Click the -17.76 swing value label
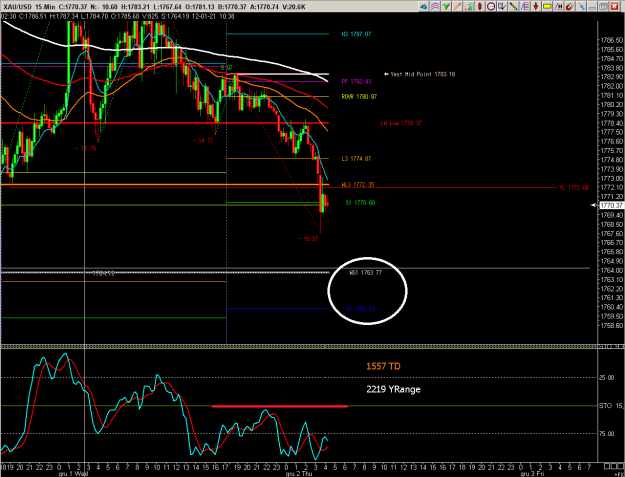625x477 pixels. [86, 148]
